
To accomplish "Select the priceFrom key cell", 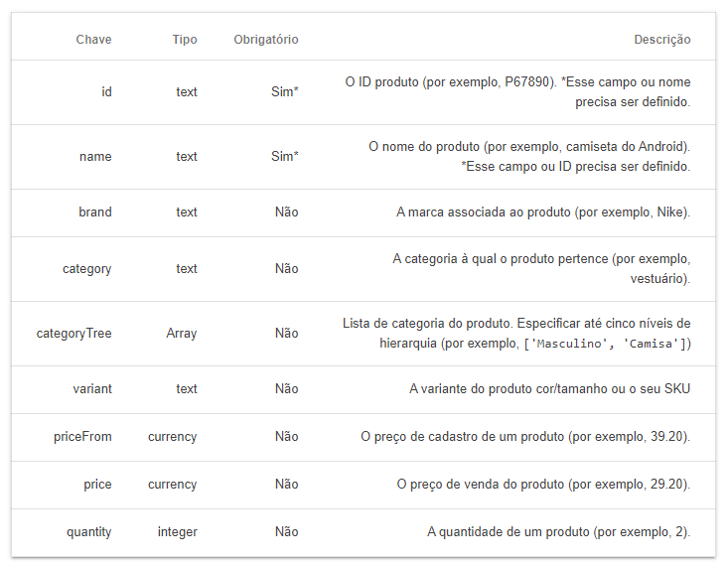I will point(82,437).
